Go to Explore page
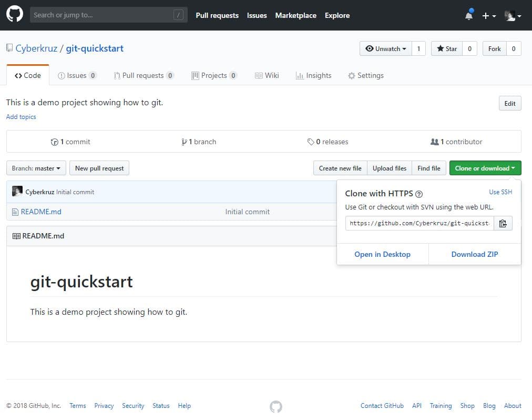 tap(337, 15)
